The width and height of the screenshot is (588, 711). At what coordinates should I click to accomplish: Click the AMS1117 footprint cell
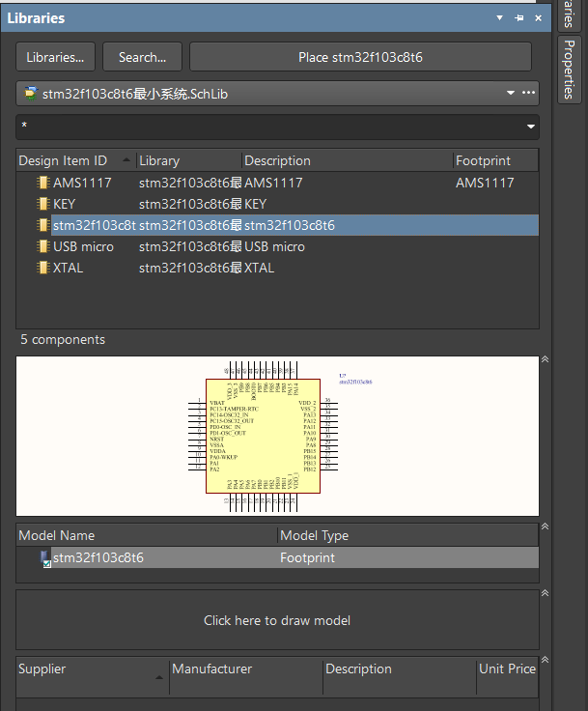click(485, 183)
